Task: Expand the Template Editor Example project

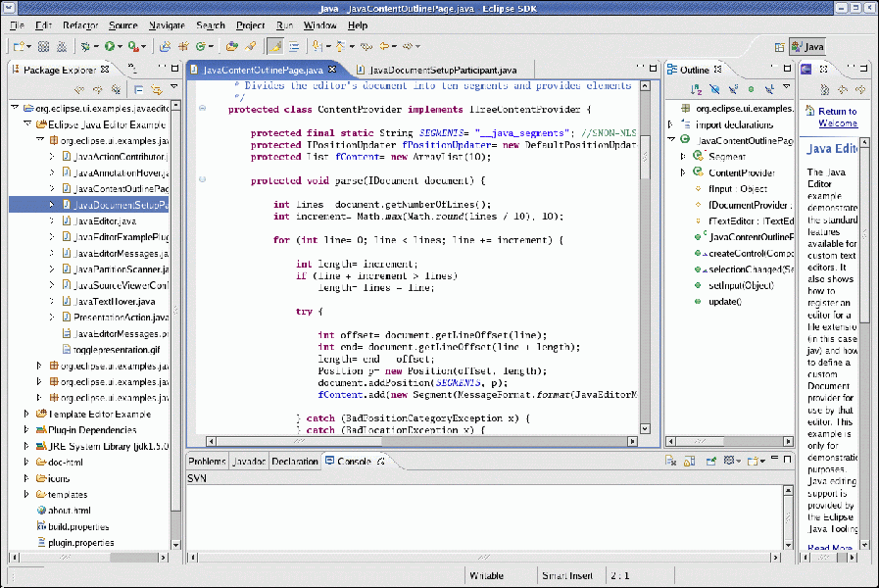Action: click(x=26, y=414)
